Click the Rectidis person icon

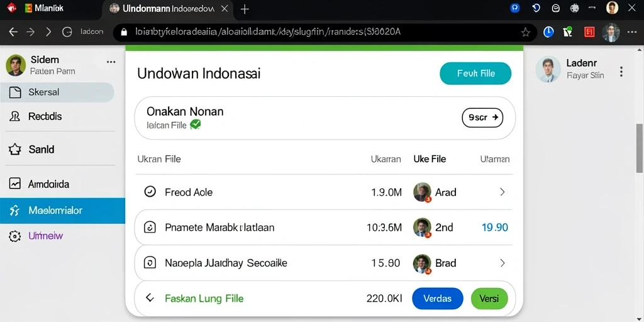[x=15, y=116]
